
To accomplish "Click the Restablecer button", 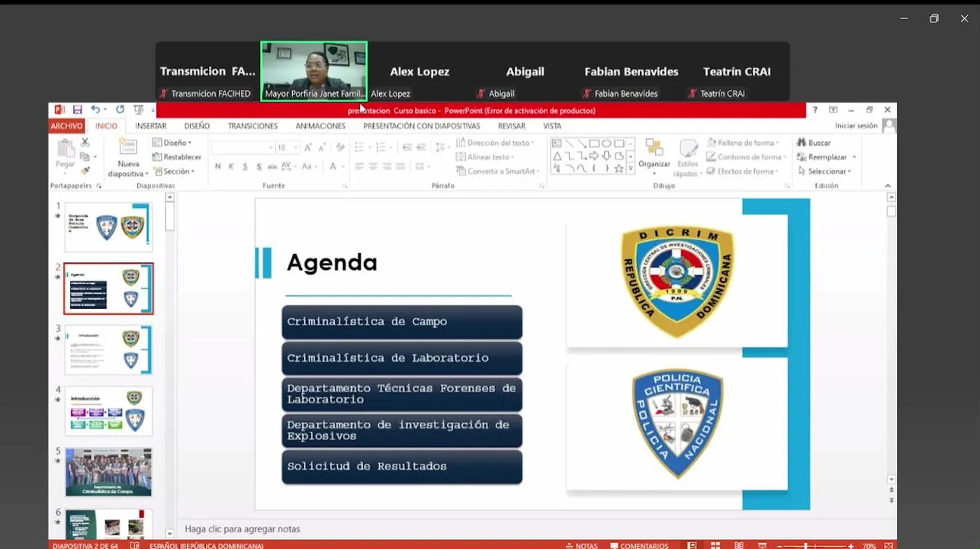I will pyautogui.click(x=176, y=157).
